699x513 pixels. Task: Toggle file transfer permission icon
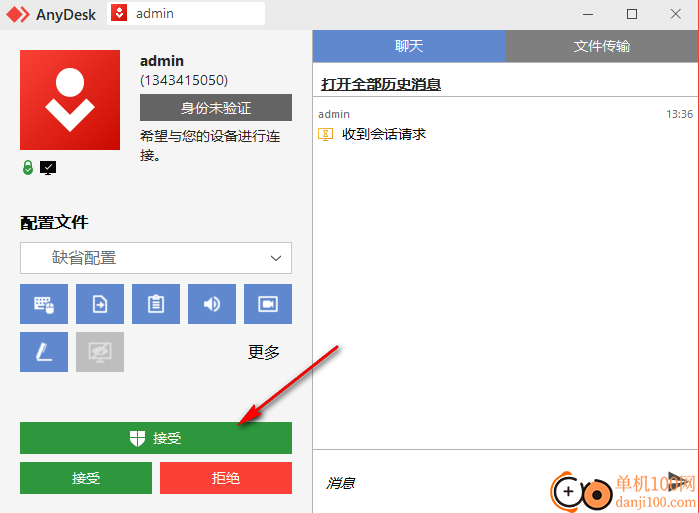point(100,304)
